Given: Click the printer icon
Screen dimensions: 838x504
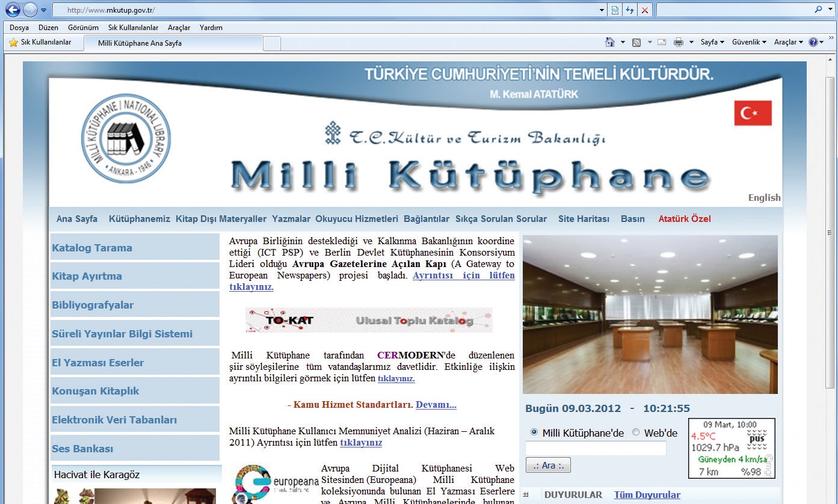Looking at the screenshot, I should (x=679, y=42).
